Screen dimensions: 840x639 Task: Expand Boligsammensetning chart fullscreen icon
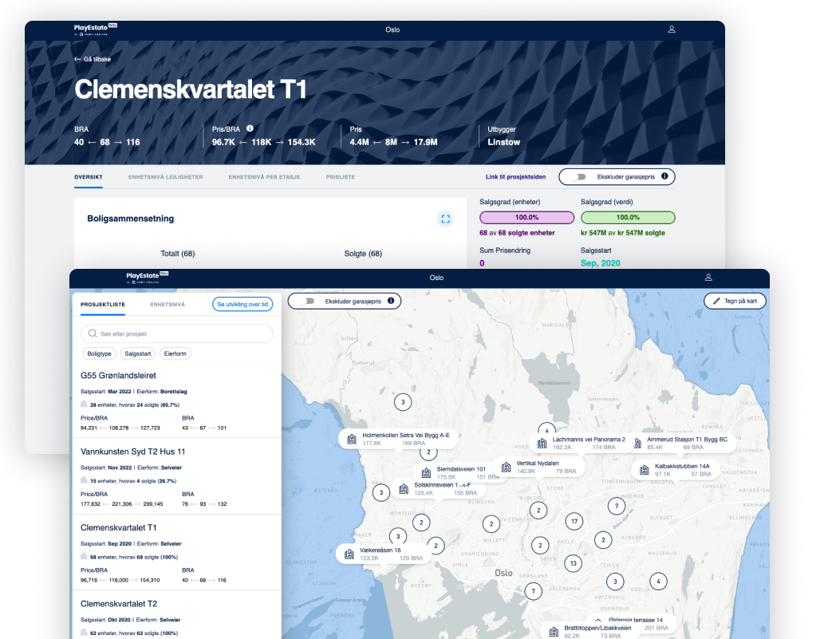point(445,219)
